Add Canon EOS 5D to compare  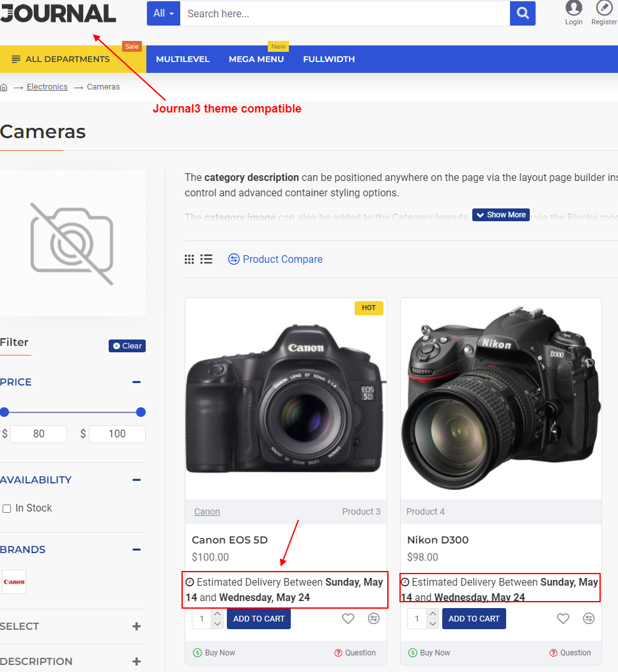click(x=373, y=618)
